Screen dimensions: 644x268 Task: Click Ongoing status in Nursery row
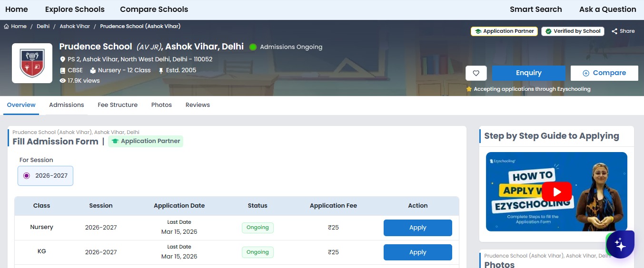258,228
